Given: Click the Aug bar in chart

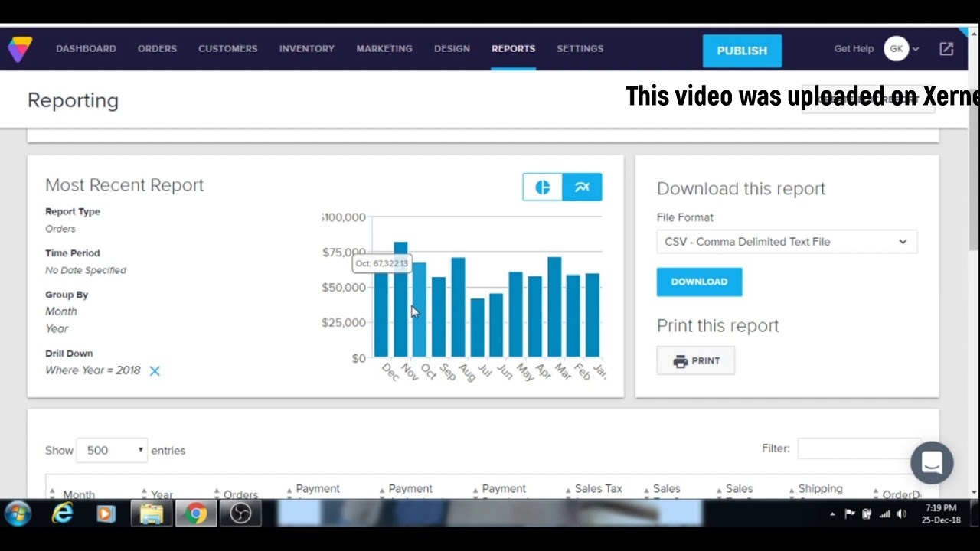Looking at the screenshot, I should click(x=458, y=308).
